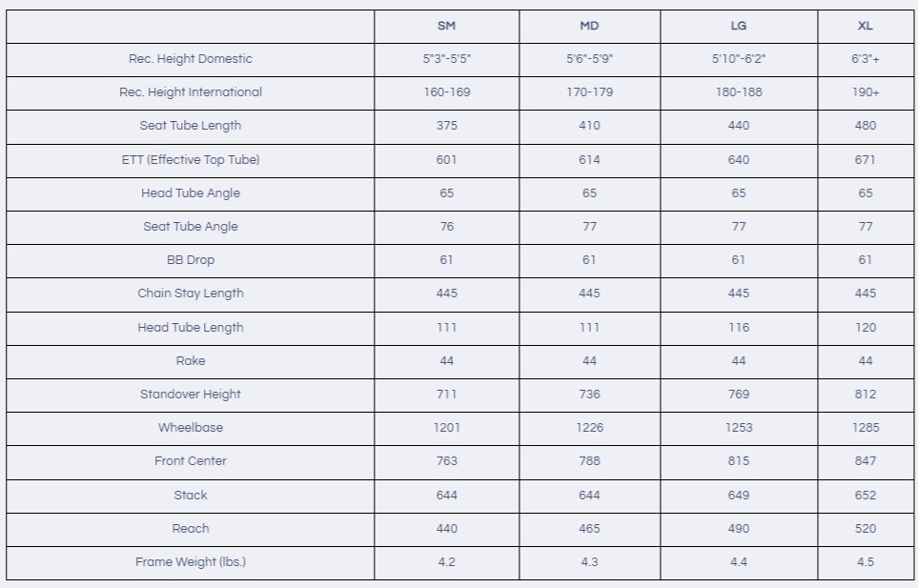Screen dimensions: 918x588
Task: Click the LG stack value 649
Action: pos(738,496)
